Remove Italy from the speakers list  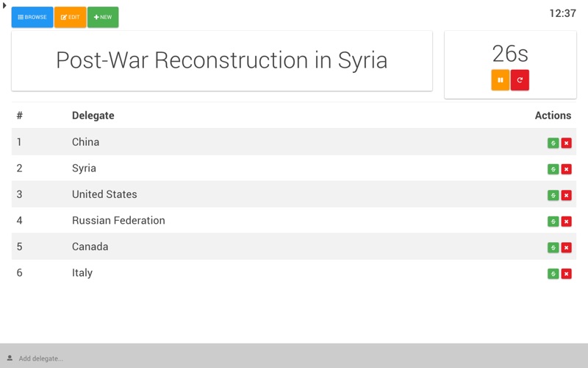point(566,274)
